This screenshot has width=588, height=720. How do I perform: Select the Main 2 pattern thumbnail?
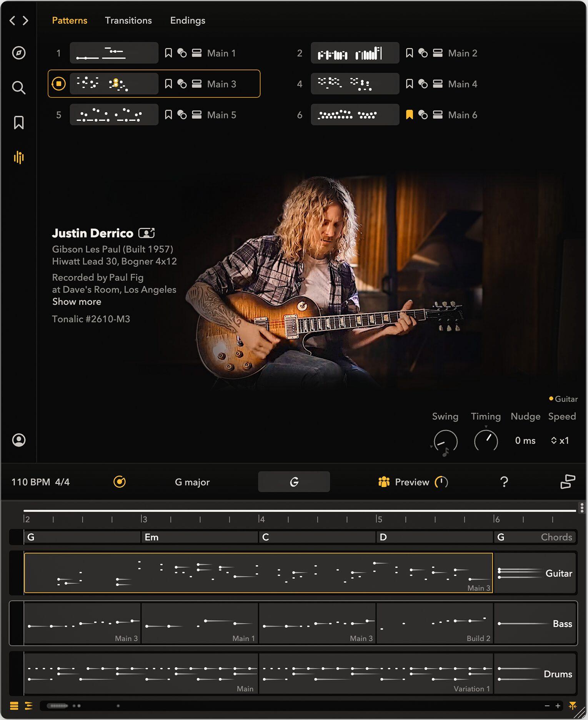coord(355,53)
